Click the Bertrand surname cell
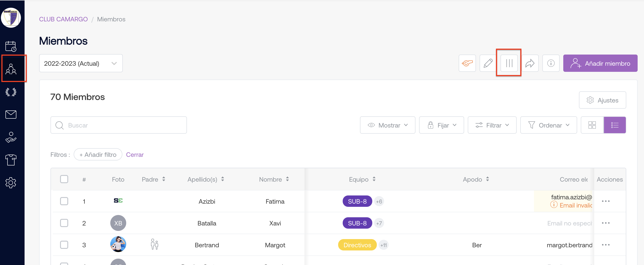Viewport: 644px width, 265px height. (x=207, y=245)
